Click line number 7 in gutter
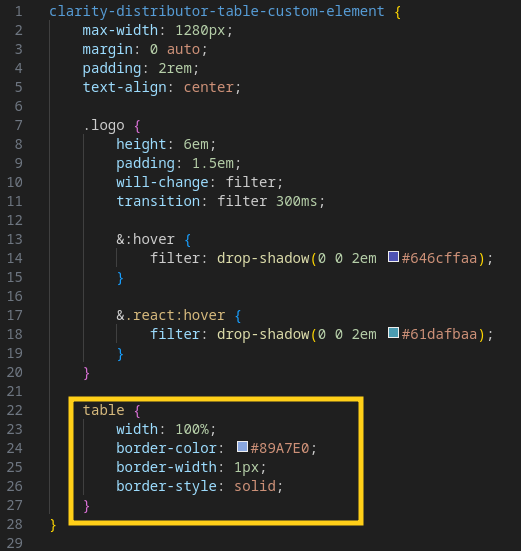 tap(19, 125)
